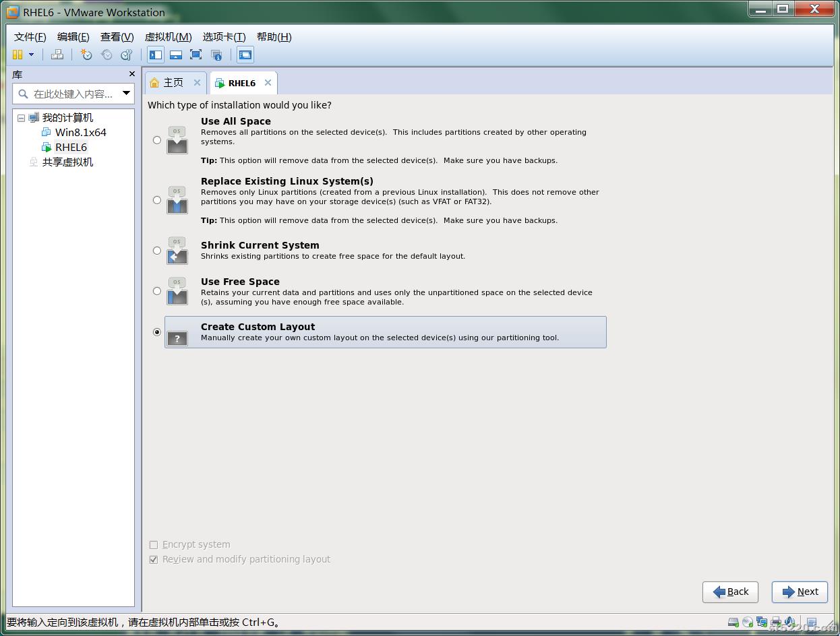Image resolution: width=840 pixels, height=636 pixels.
Task: Click the Next button
Action: [x=800, y=592]
